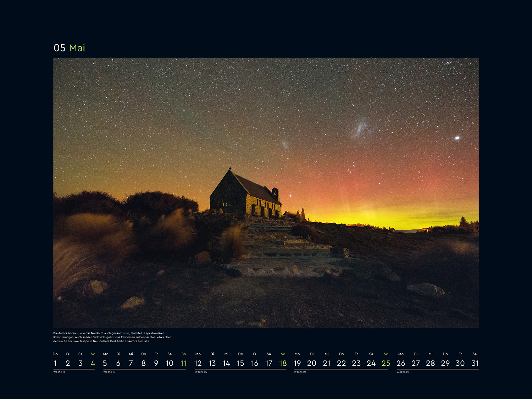Viewport: 532px width, 399px height.
Task: Open the "Woche 19" week label
Action: click(x=109, y=372)
